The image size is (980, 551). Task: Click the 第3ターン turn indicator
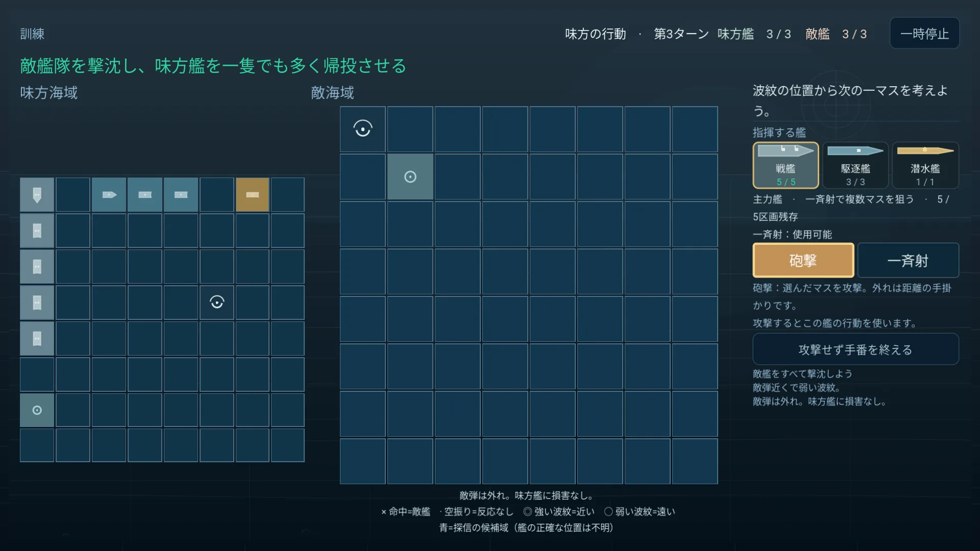[681, 34]
